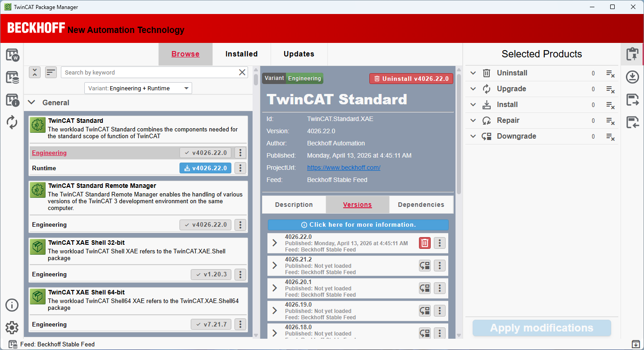The height and width of the screenshot is (350, 644).
Task: Open more options for version 4026.22.0
Action: pyautogui.click(x=440, y=243)
